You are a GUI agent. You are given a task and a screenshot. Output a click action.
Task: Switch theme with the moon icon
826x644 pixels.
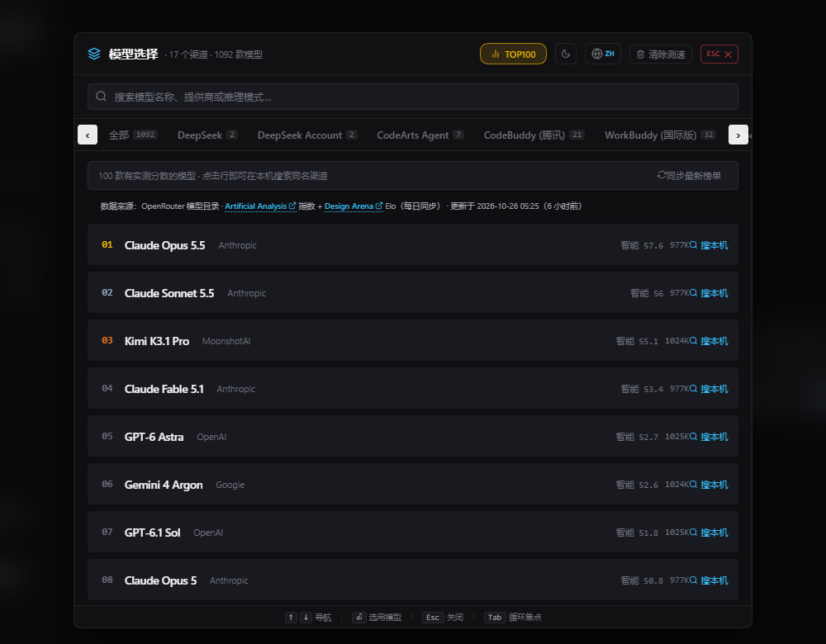pyautogui.click(x=565, y=54)
